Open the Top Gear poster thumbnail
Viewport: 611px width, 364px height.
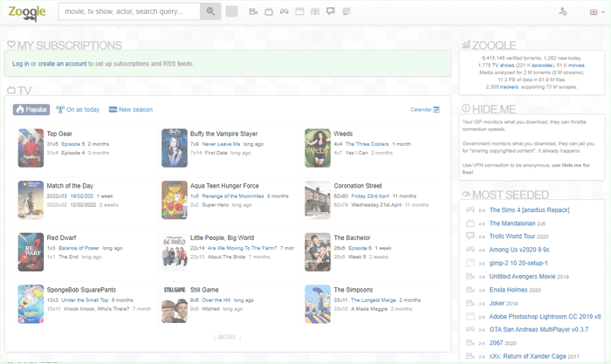31,148
